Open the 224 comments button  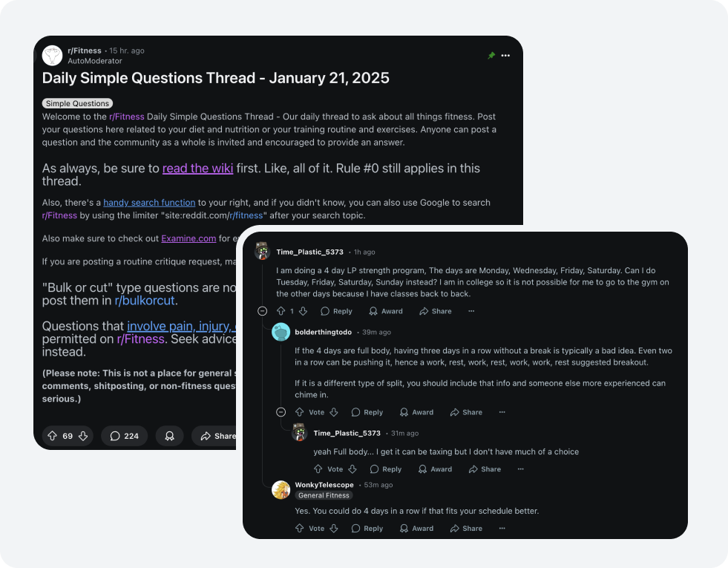click(124, 436)
